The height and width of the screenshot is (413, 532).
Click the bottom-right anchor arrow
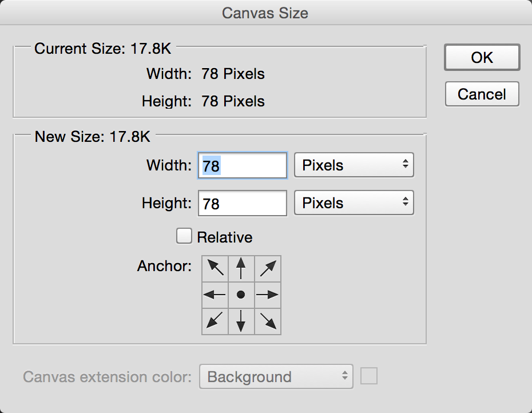coord(267,321)
